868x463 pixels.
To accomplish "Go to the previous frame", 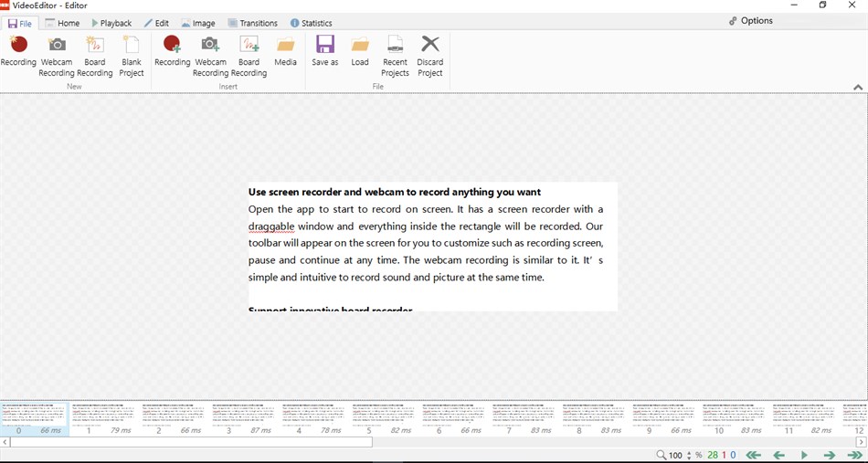I will (778, 456).
